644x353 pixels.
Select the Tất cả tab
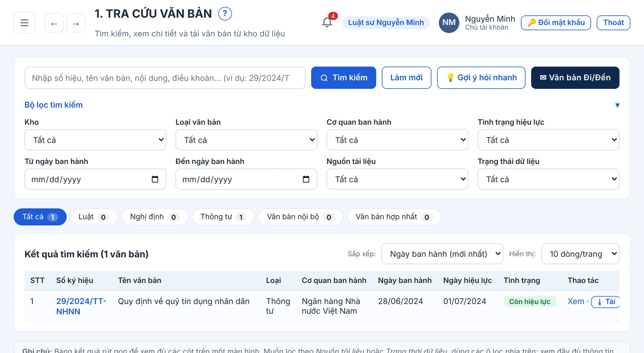[x=40, y=217]
